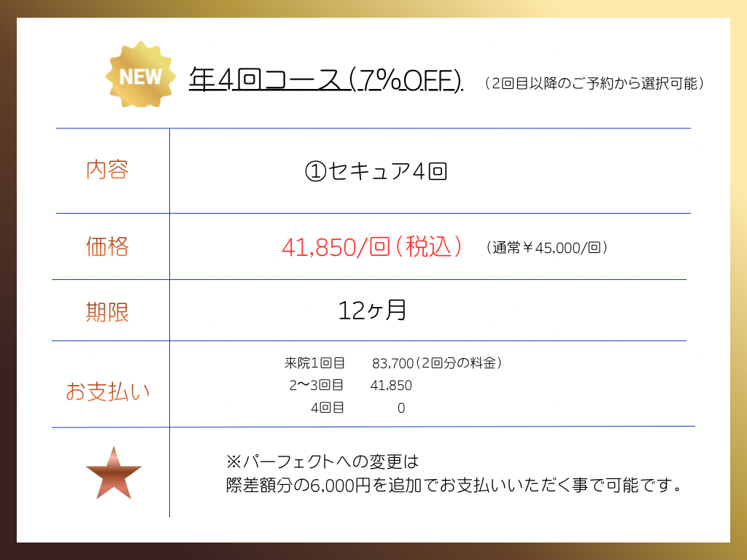The image size is (747, 560).
Task: Select the 2〜3回目 payment label
Action: click(x=317, y=386)
